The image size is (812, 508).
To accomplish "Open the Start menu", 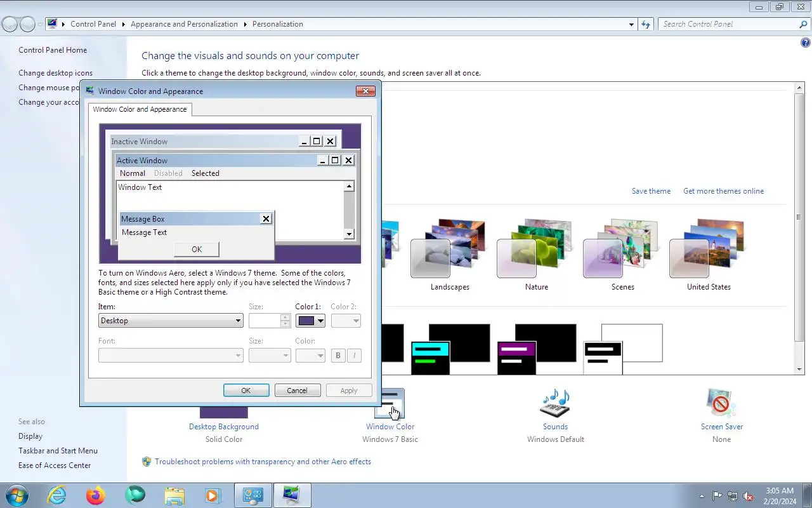I will click(16, 495).
